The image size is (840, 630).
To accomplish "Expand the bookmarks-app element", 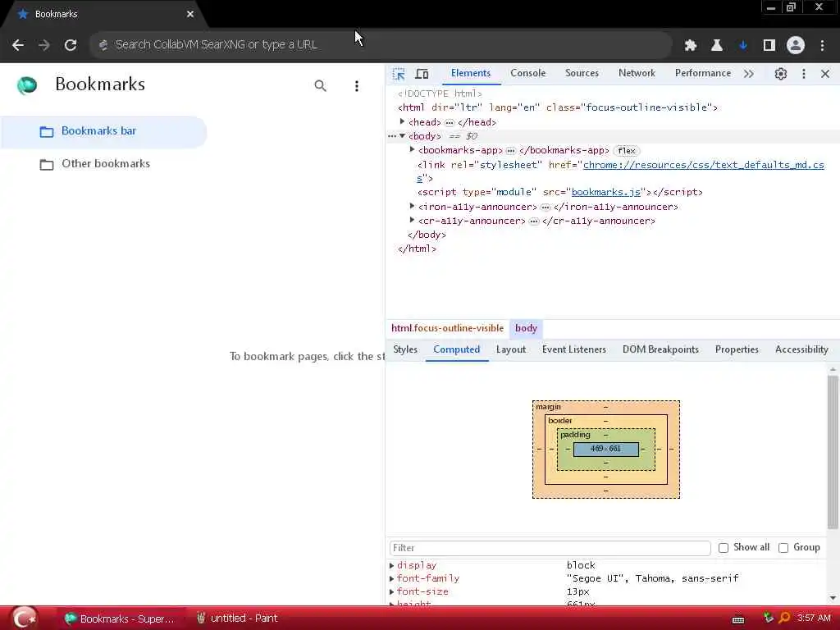I will pyautogui.click(x=412, y=150).
